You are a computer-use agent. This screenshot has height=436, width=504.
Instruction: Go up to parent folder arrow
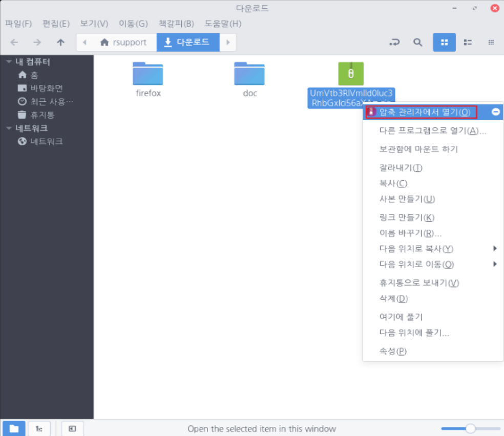tap(60, 42)
